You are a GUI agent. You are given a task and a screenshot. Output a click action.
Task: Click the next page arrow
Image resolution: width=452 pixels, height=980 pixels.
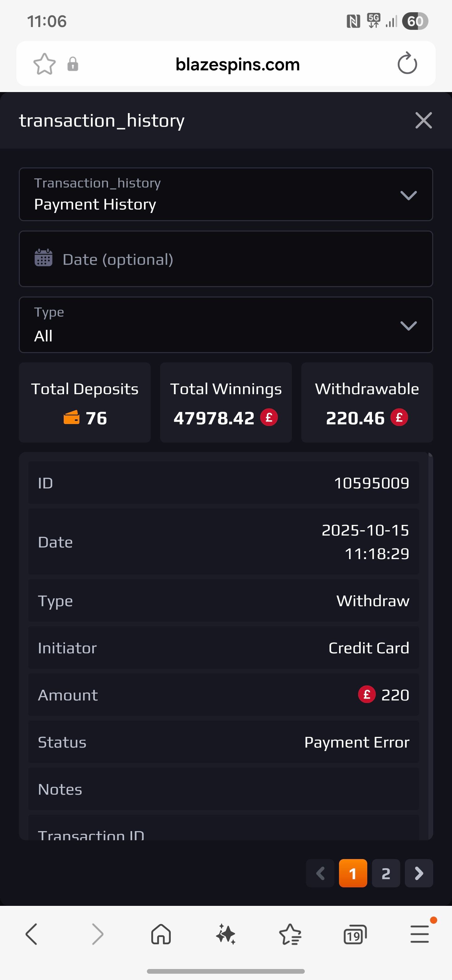(419, 874)
